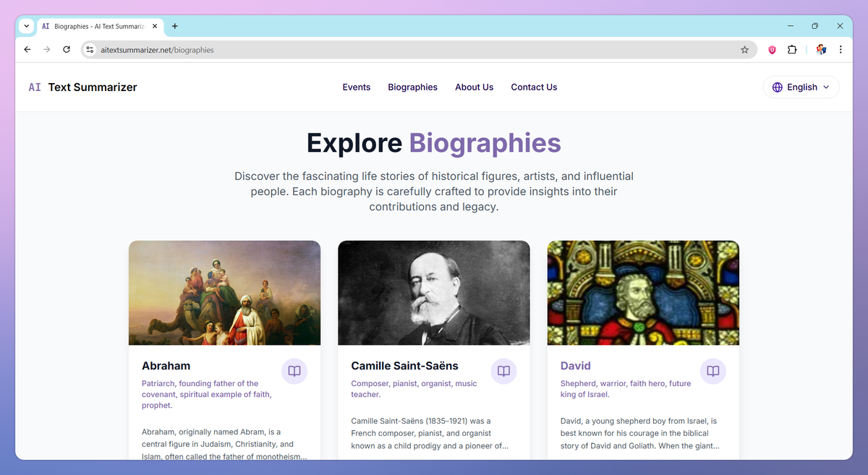The height and width of the screenshot is (475, 868).
Task: Open the Brave shields icon
Action: 773,50
